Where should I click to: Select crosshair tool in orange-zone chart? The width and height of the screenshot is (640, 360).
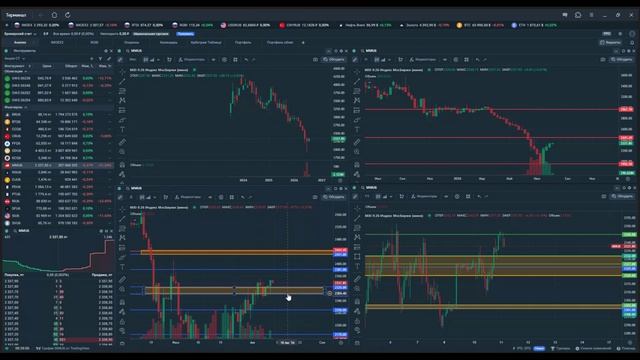point(122,209)
